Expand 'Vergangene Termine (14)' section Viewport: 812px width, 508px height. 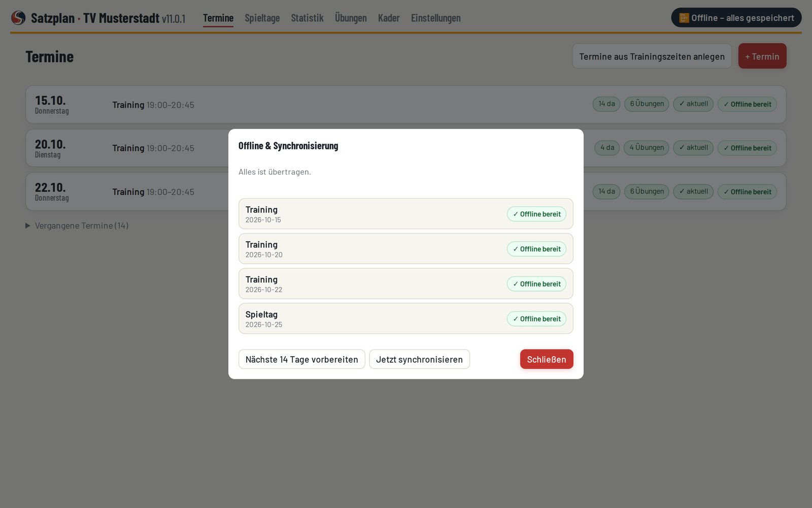(x=77, y=226)
